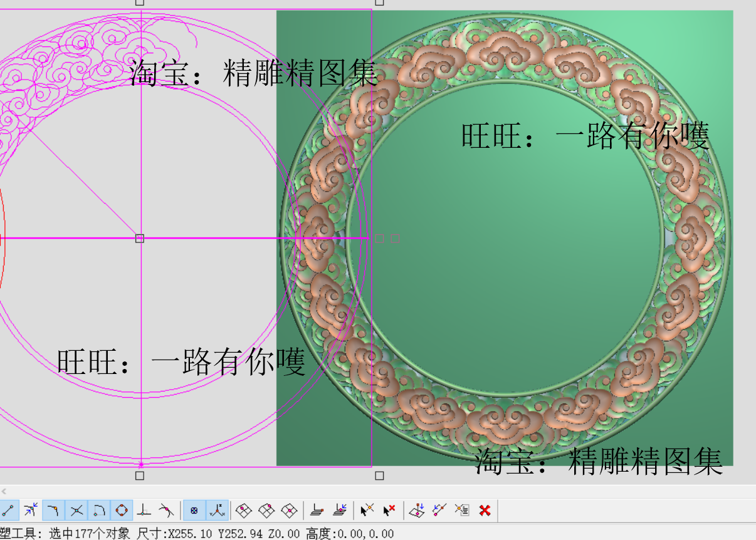Toggle the center point snap icon
The height and width of the screenshot is (540, 756).
194,511
